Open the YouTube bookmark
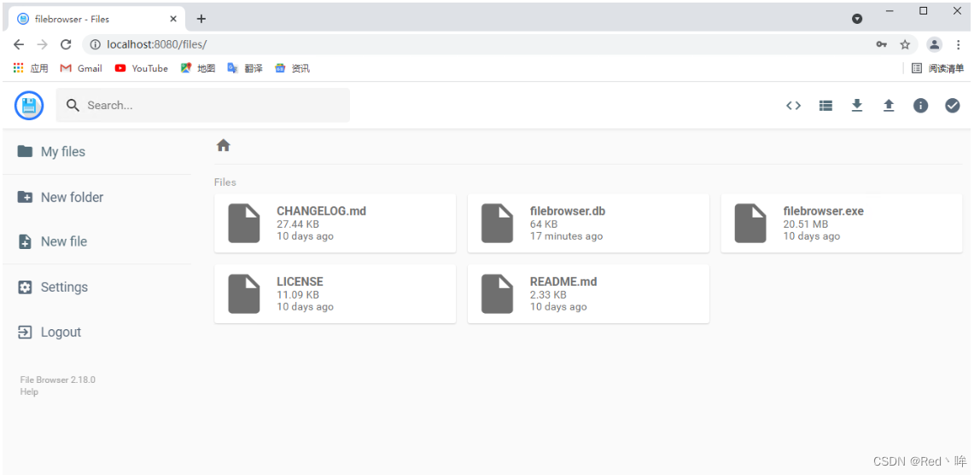980x475 pixels. 141,69
